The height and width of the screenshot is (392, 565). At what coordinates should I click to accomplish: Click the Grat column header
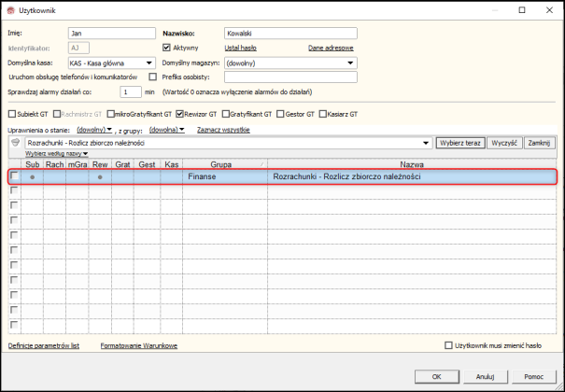[x=122, y=164]
